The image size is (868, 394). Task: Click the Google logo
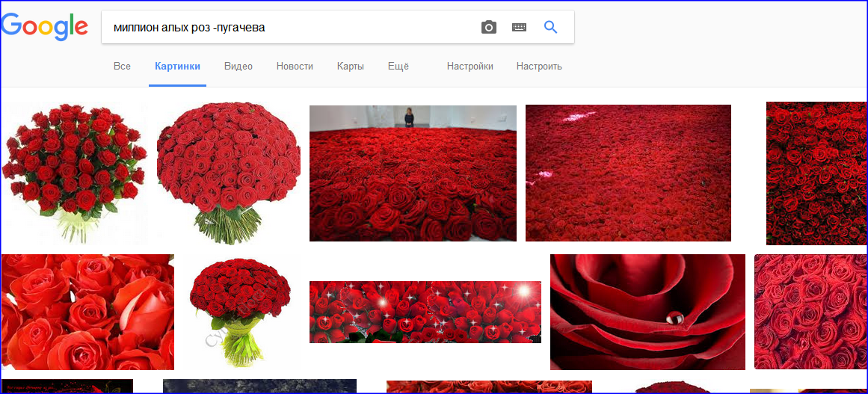tap(45, 27)
